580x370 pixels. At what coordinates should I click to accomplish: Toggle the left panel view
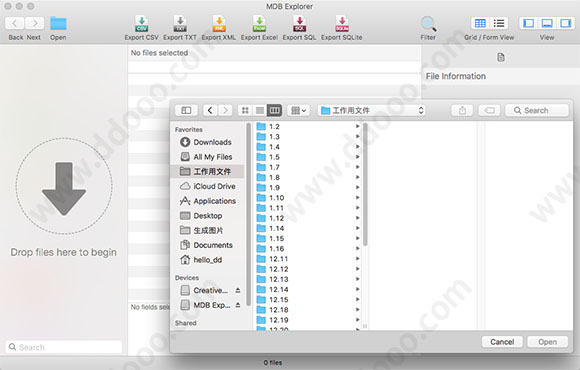[529, 23]
